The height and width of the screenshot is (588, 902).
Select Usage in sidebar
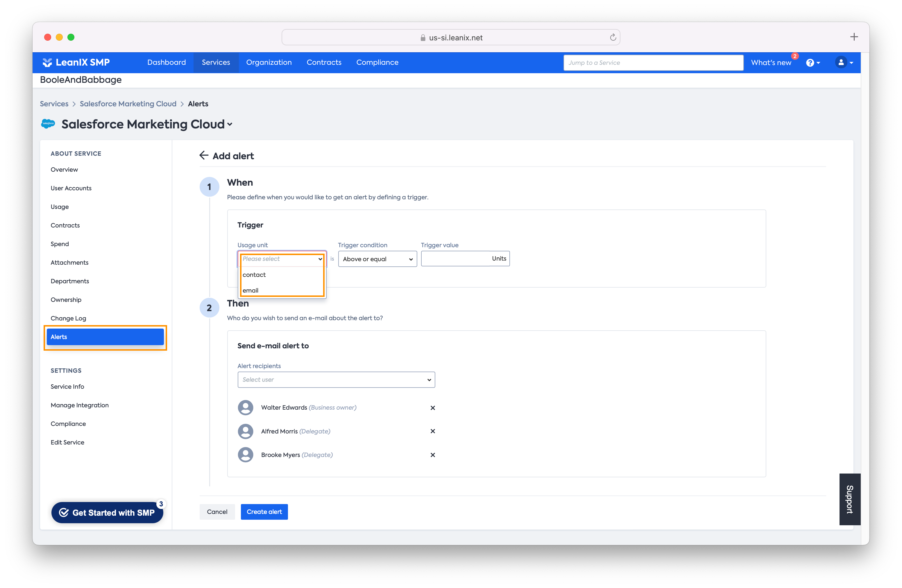(x=60, y=207)
